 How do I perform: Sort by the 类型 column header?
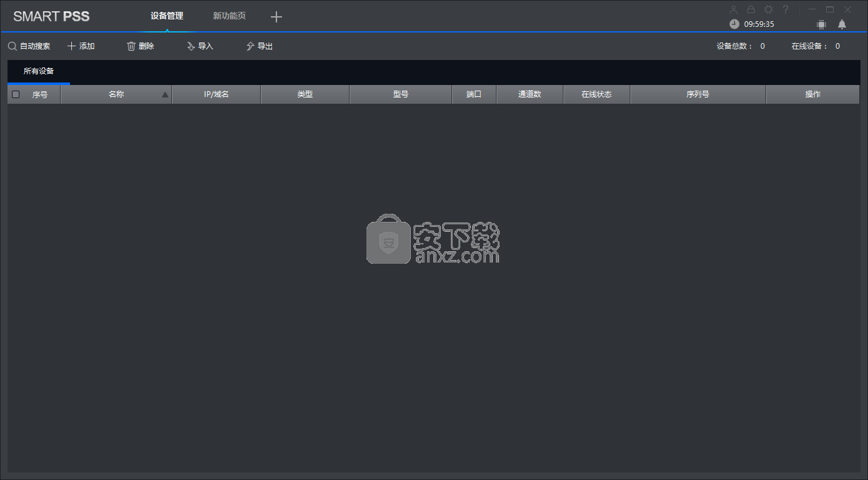[305, 94]
